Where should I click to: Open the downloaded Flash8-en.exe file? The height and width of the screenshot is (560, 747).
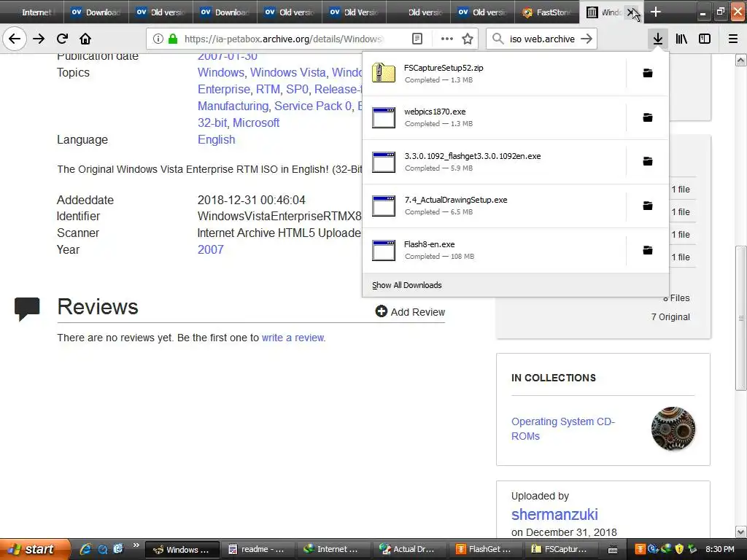pyautogui.click(x=494, y=250)
